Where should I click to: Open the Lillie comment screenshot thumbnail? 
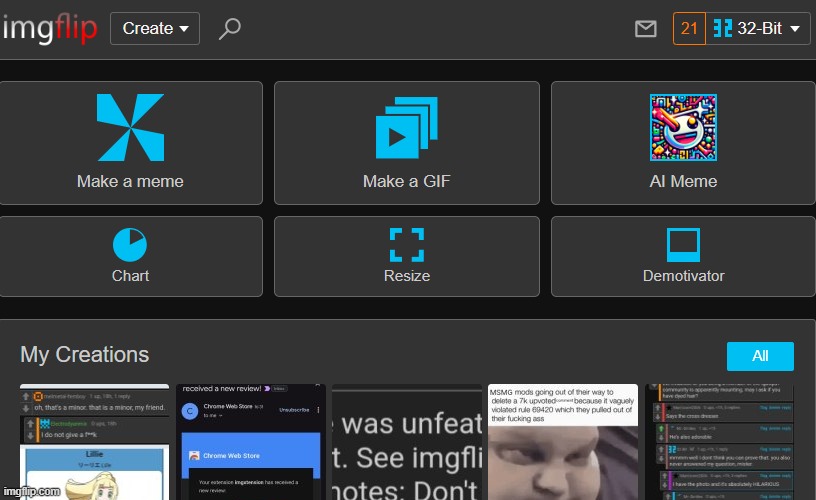[x=94, y=442]
